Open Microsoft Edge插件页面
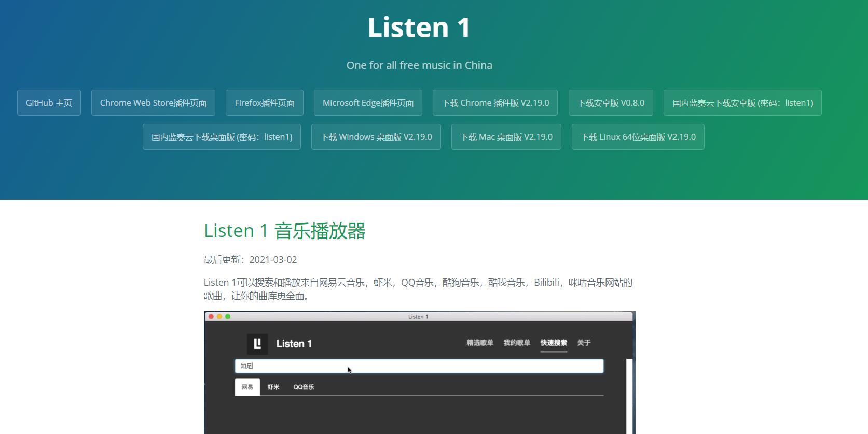The width and height of the screenshot is (868, 434). pos(368,103)
